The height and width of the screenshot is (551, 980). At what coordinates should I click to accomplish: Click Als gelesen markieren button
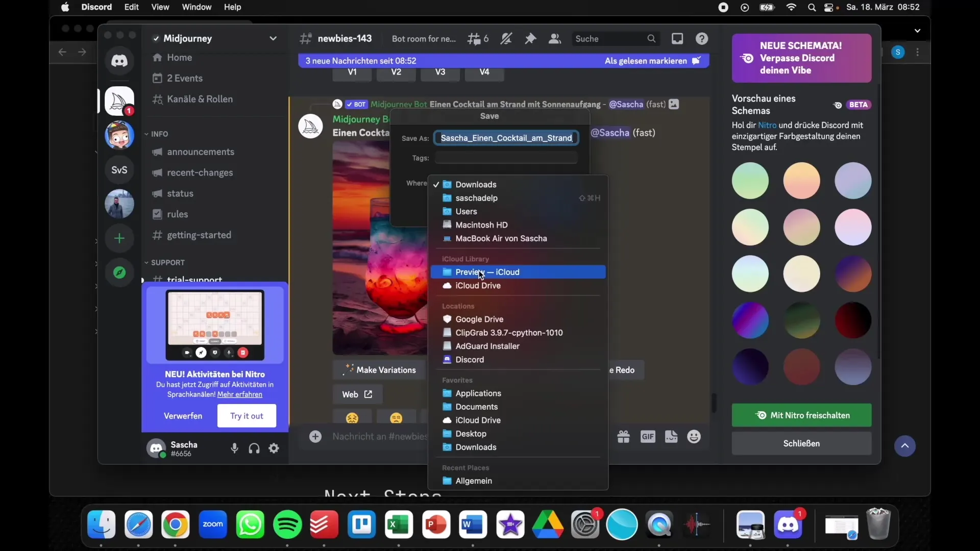[653, 61]
